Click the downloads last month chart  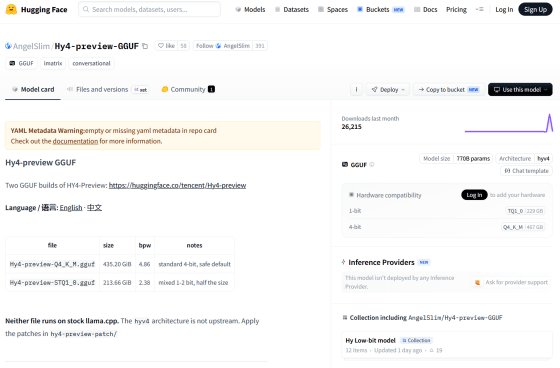[509, 123]
